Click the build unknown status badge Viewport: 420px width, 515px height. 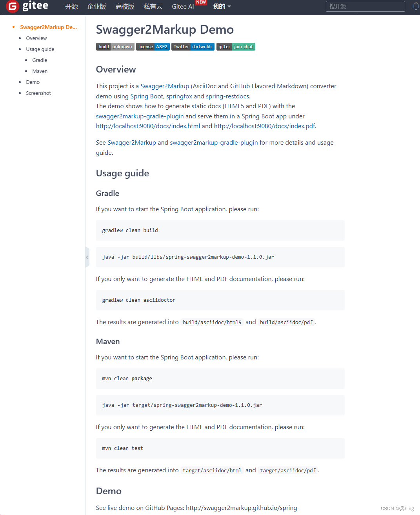[115, 46]
